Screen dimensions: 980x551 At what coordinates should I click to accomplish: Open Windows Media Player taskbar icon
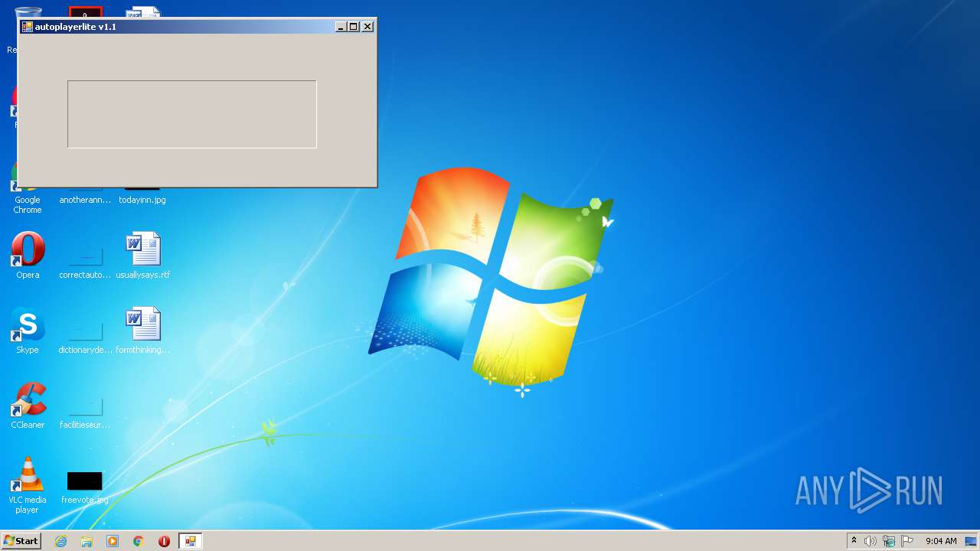pyautogui.click(x=113, y=541)
